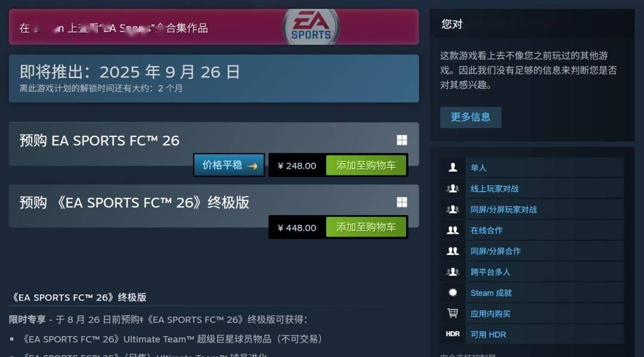
Task: Click the single-player person icon
Action: click(x=453, y=167)
